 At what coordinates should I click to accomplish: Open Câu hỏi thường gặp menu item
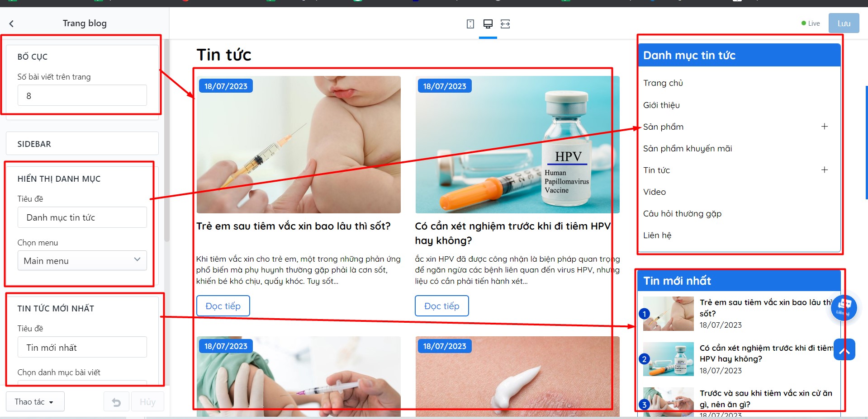coord(682,213)
